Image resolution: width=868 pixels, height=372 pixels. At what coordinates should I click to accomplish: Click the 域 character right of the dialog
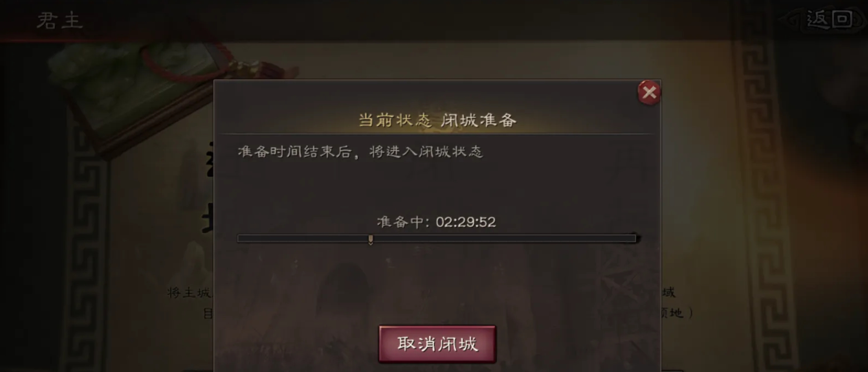tap(669, 292)
